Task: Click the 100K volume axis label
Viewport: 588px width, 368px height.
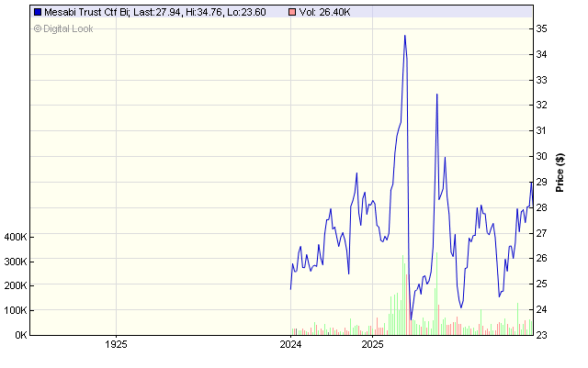Action: point(16,311)
